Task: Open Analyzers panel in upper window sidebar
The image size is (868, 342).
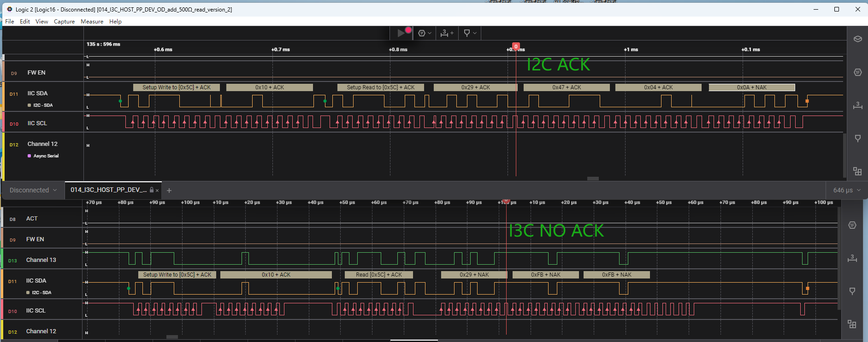Action: (857, 72)
